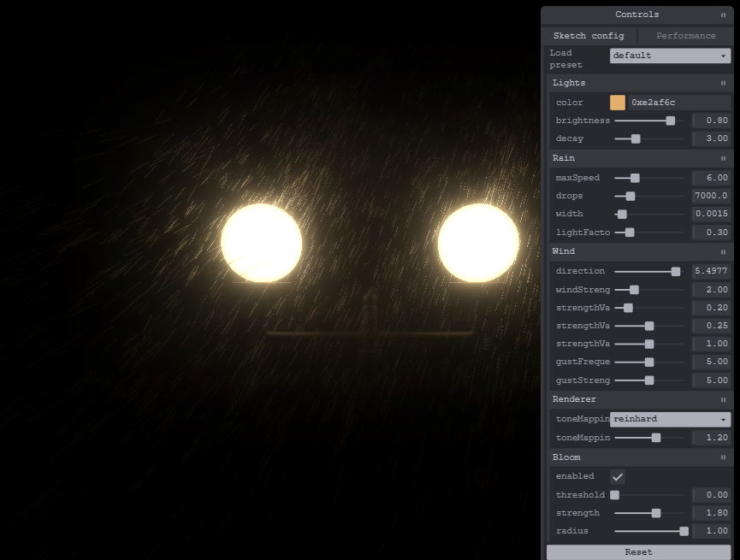This screenshot has height=560, width=740.
Task: Collapse the Wind folder icon
Action: pyautogui.click(x=723, y=252)
